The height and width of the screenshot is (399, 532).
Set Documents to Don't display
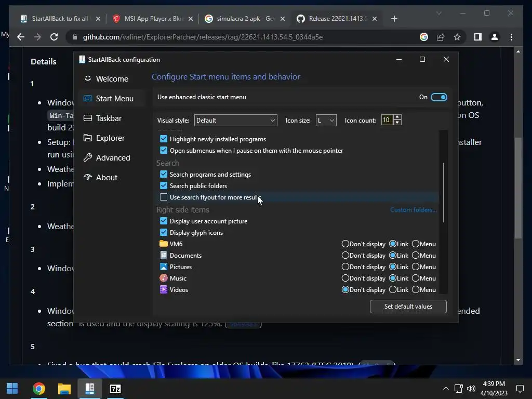345,255
